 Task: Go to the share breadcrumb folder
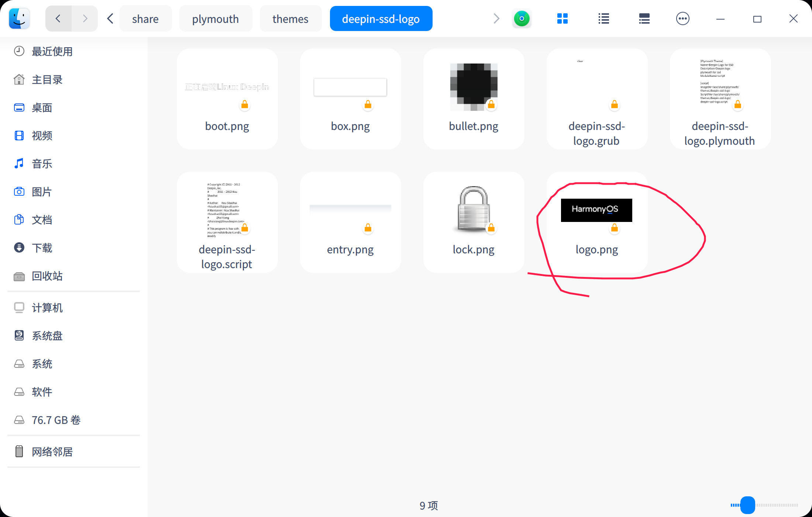point(145,19)
